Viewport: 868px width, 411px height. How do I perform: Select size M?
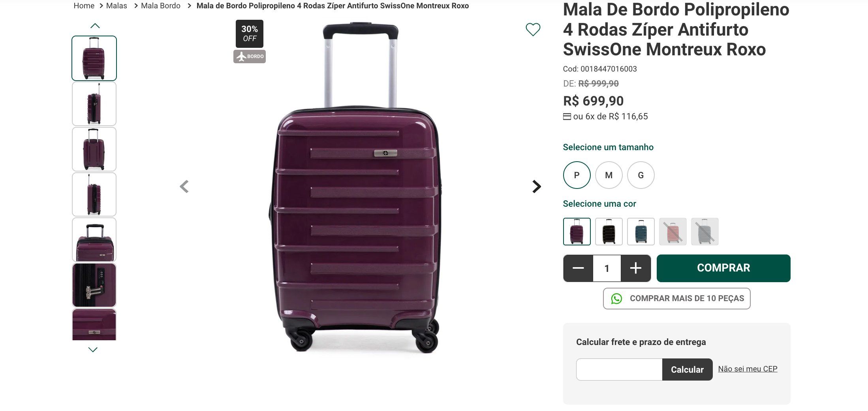click(x=609, y=175)
